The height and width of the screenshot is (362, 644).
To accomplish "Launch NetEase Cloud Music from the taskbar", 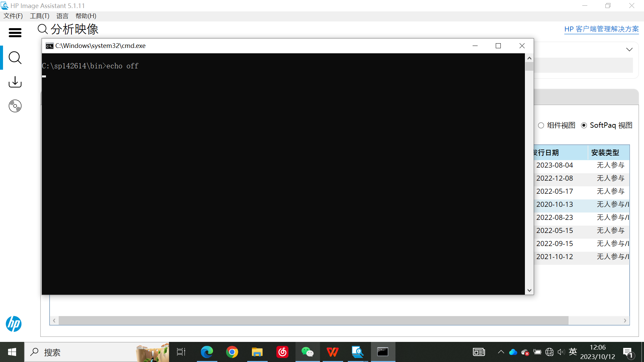I will coord(282,352).
